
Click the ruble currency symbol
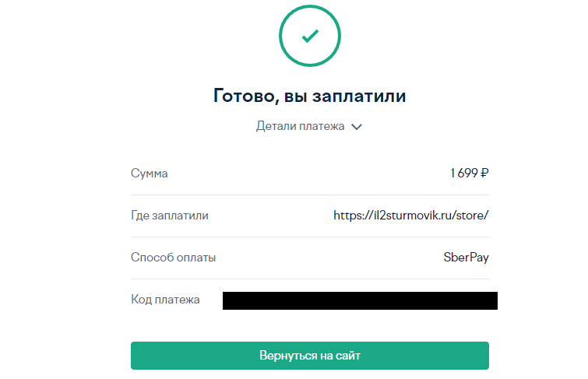[x=484, y=174]
